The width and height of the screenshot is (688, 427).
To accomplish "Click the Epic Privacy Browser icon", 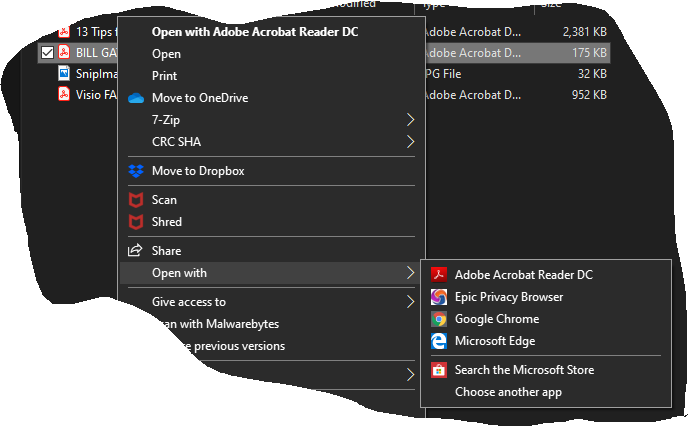I will (x=439, y=297).
